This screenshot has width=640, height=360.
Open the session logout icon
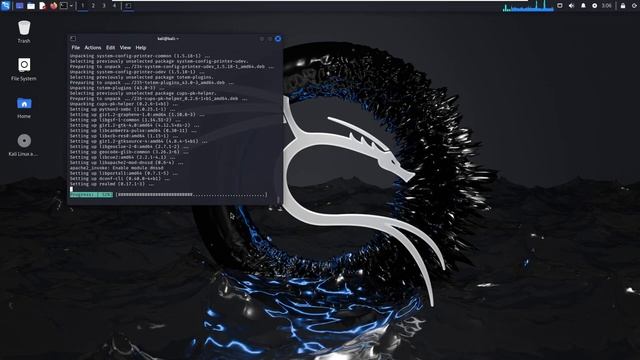[634, 6]
